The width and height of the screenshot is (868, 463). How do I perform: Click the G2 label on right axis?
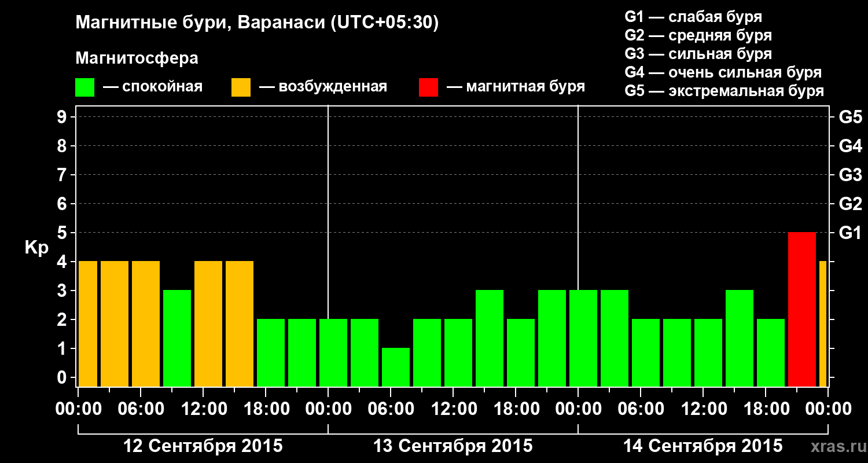point(850,204)
